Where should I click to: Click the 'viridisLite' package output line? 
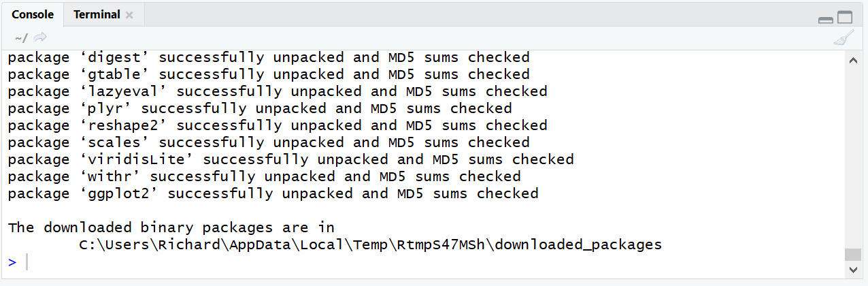tap(291, 159)
